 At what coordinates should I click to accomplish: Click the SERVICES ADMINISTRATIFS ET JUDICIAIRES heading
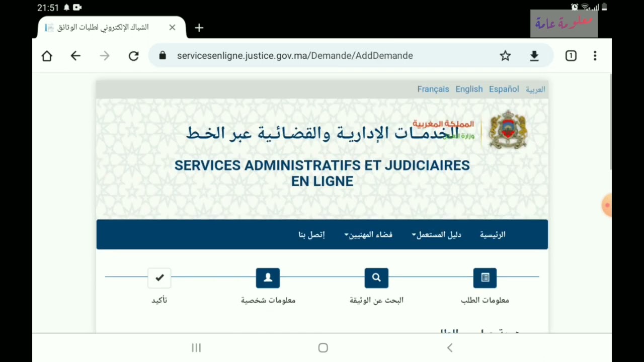pos(322,173)
